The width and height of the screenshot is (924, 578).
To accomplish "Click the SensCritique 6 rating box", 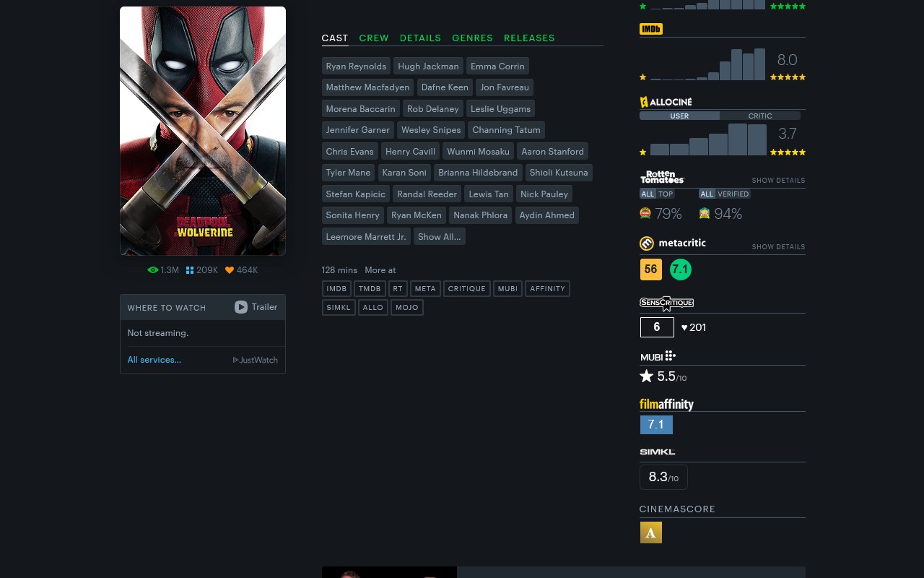I will tap(657, 327).
